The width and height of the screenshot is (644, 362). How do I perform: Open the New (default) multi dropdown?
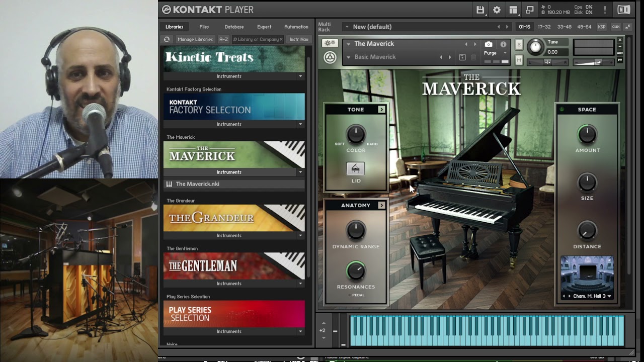pos(347,27)
